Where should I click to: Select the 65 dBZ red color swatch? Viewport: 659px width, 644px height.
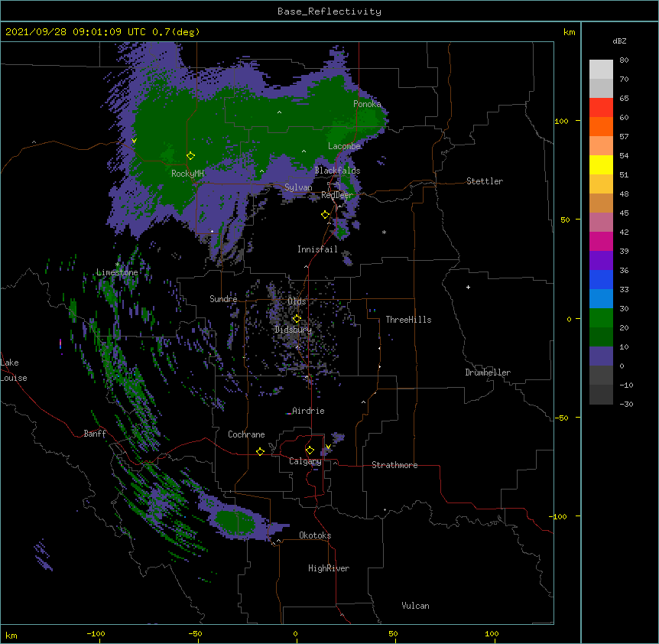pos(601,108)
